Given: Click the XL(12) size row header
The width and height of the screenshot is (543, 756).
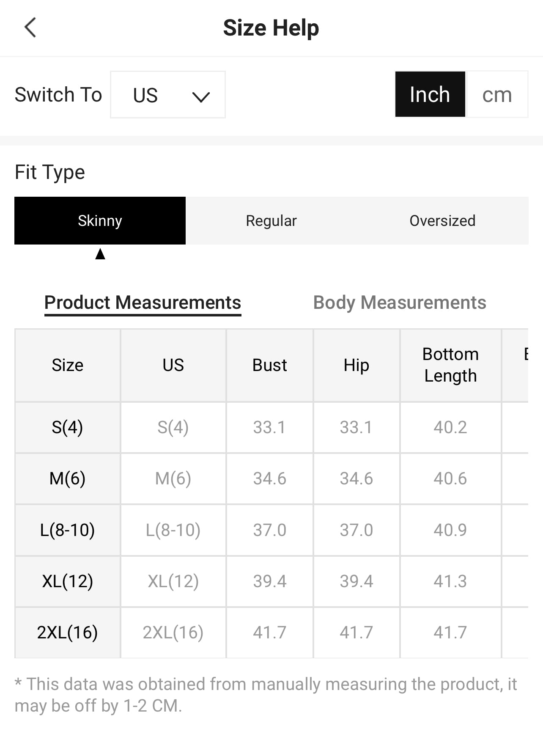Looking at the screenshot, I should click(68, 581).
